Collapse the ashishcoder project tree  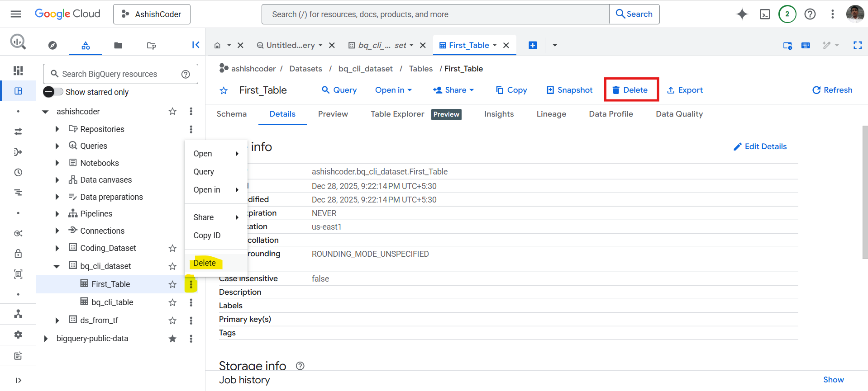(x=45, y=112)
